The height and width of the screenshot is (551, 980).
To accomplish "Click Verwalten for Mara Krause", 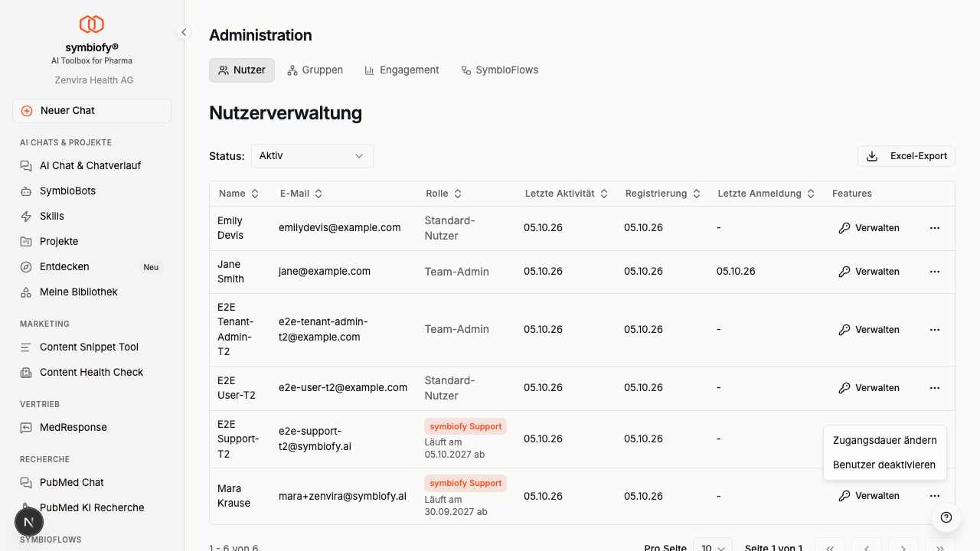I will [x=869, y=496].
